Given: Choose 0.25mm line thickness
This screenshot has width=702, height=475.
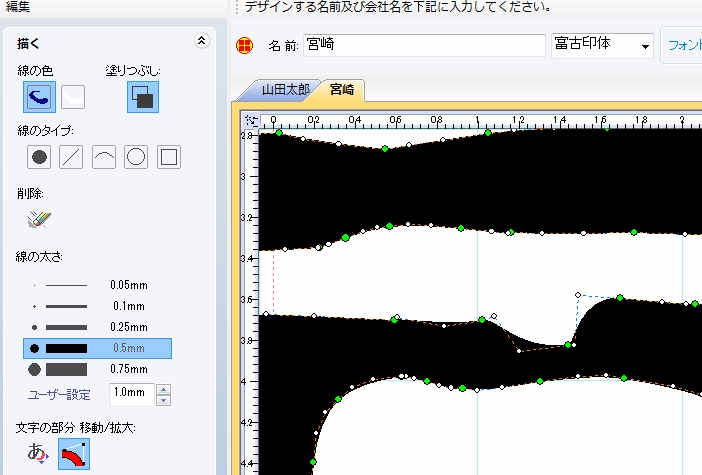Looking at the screenshot, I should pyautogui.click(x=97, y=327).
